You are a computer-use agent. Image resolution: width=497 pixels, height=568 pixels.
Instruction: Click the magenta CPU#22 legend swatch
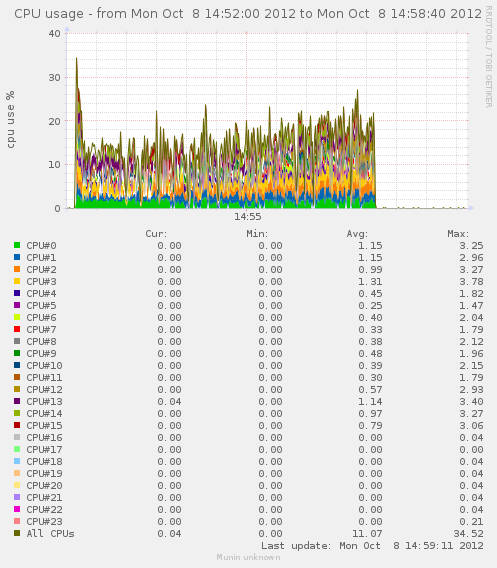click(17, 509)
